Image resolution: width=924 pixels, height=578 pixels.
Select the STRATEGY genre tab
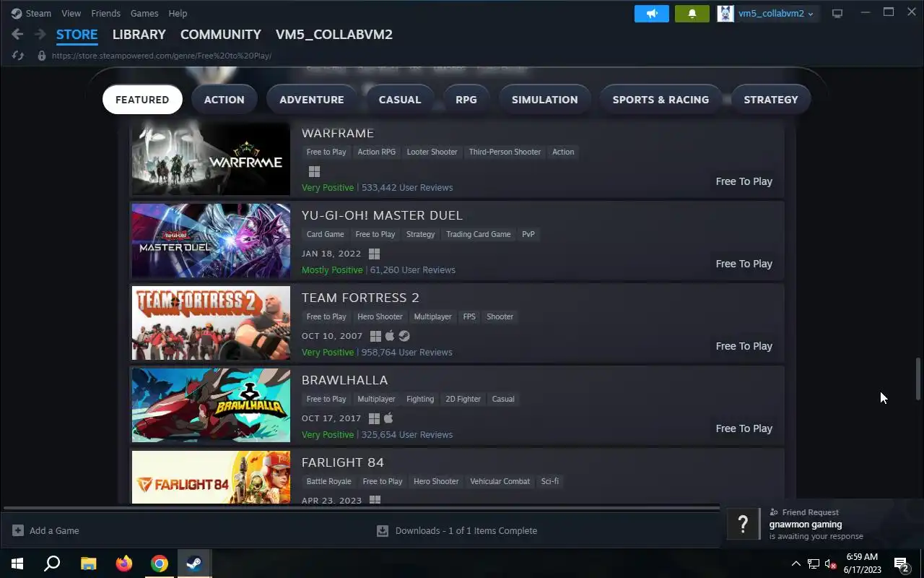(x=771, y=100)
